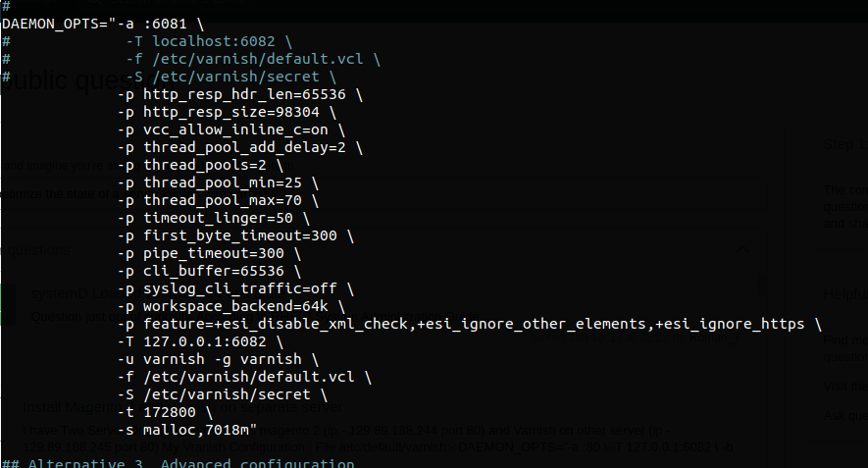Click the syslog_cli_traffic=off line
Screen dimensions: 868x468
(x=235, y=289)
